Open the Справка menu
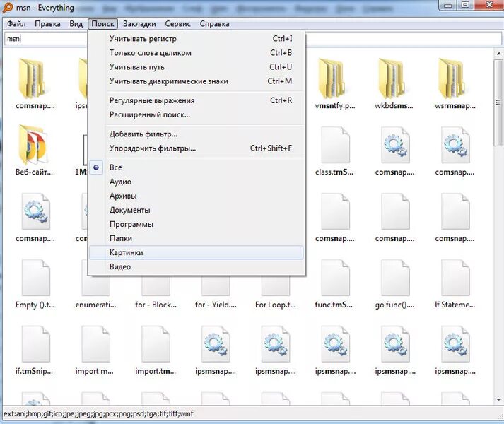Image resolution: width=504 pixels, height=424 pixels. click(214, 24)
